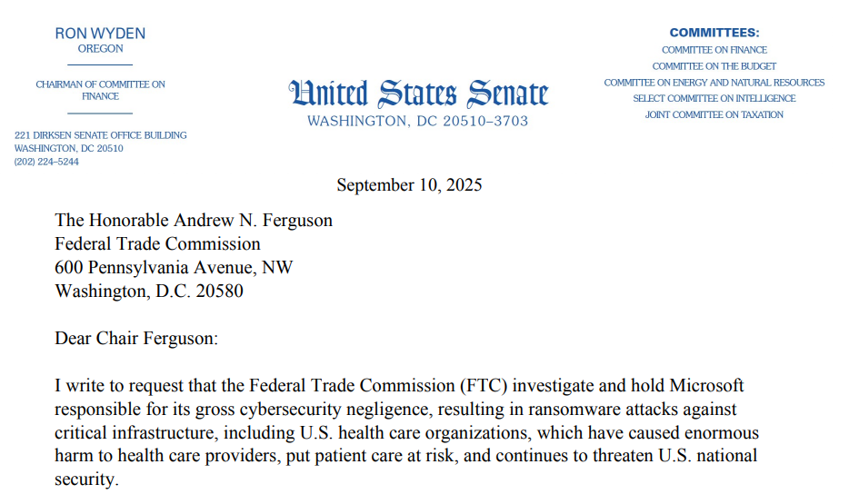Click Joint Committee on Taxation entry
The image size is (849, 504).
(x=714, y=114)
